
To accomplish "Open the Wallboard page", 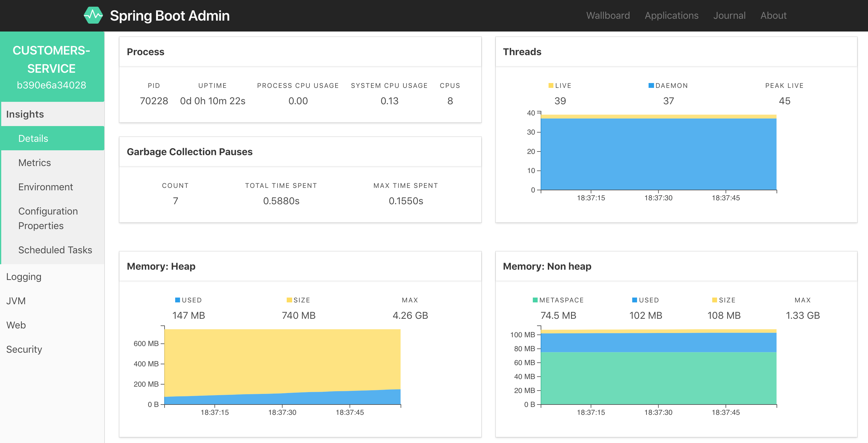I will [x=608, y=15].
